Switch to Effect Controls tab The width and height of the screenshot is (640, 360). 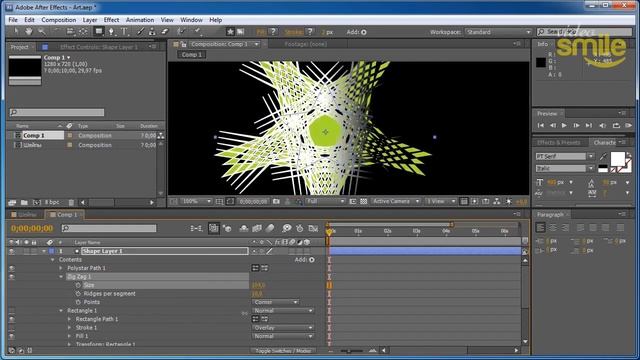point(99,47)
